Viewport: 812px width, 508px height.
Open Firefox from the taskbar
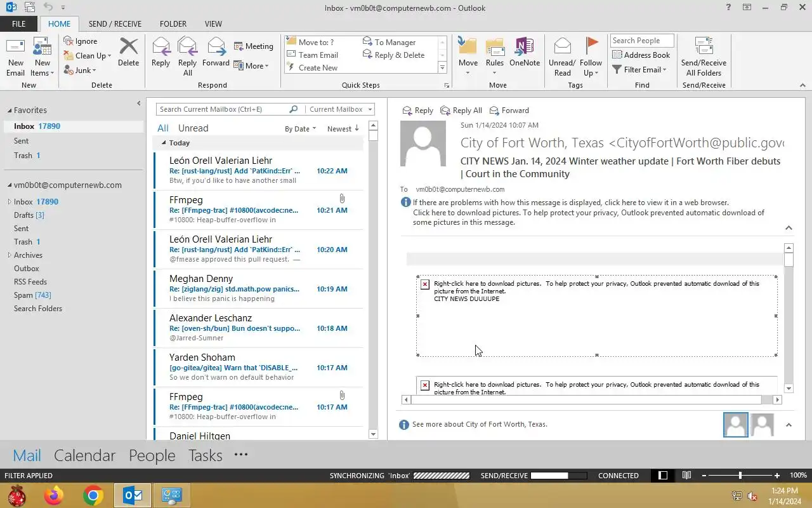(54, 495)
